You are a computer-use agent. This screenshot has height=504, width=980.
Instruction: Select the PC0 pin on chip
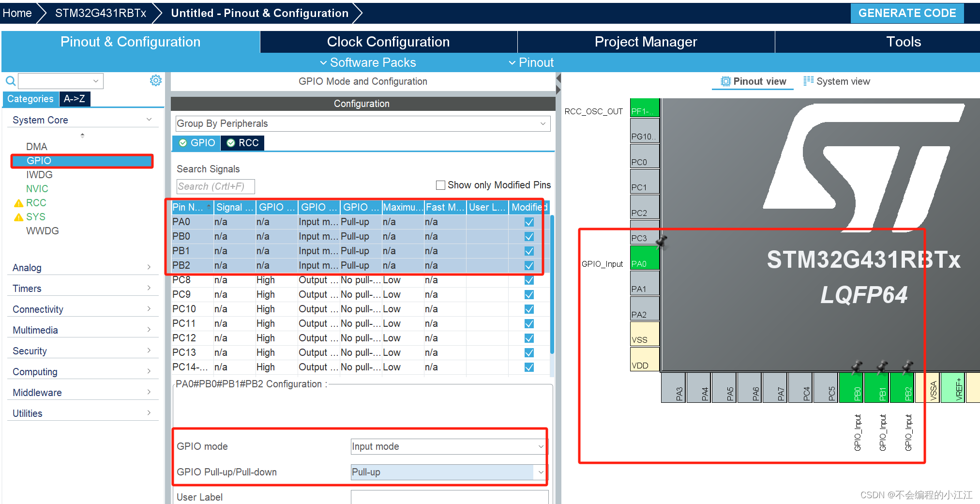645,156
